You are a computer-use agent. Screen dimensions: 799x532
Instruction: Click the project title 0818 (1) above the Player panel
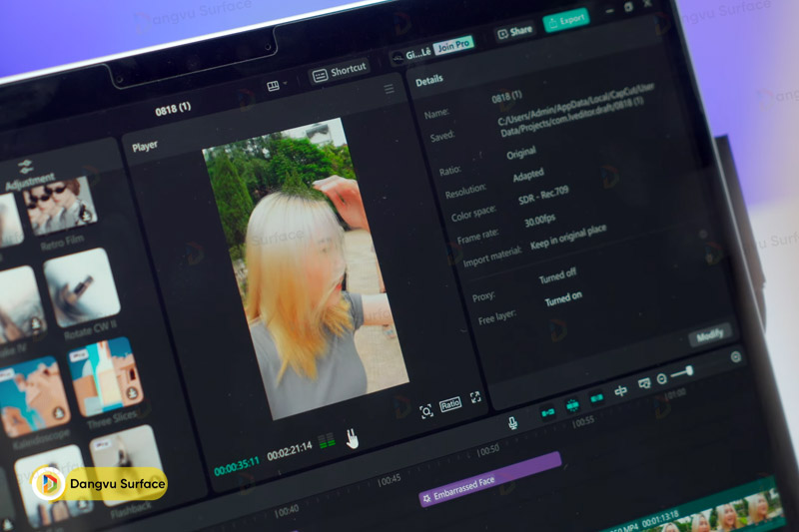[173, 109]
